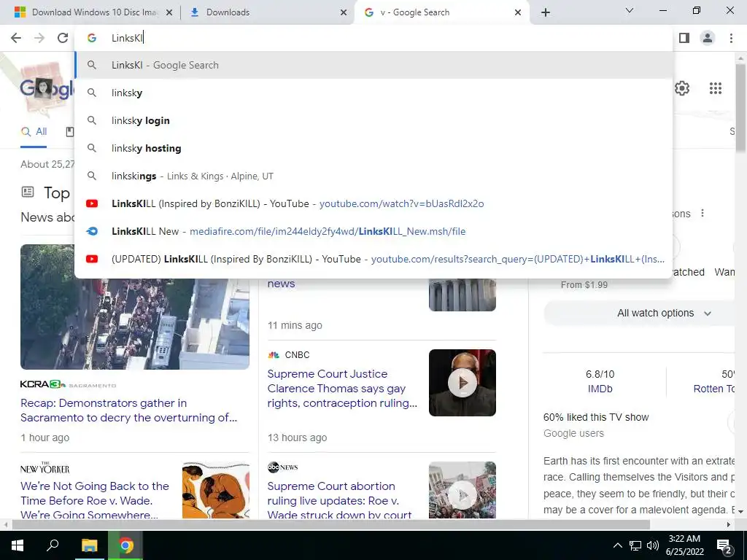The width and height of the screenshot is (747, 560).
Task: Open the Windows Start menu
Action: [18, 545]
